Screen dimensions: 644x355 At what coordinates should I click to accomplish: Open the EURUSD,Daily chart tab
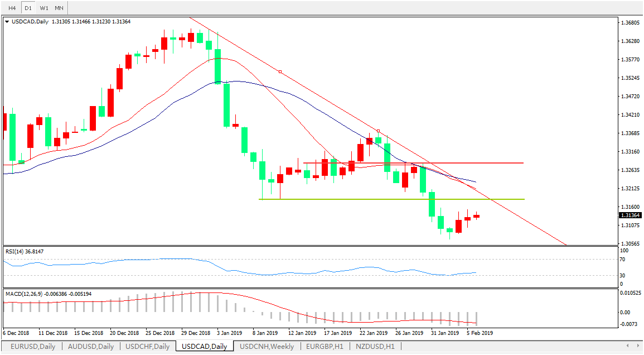32,346
